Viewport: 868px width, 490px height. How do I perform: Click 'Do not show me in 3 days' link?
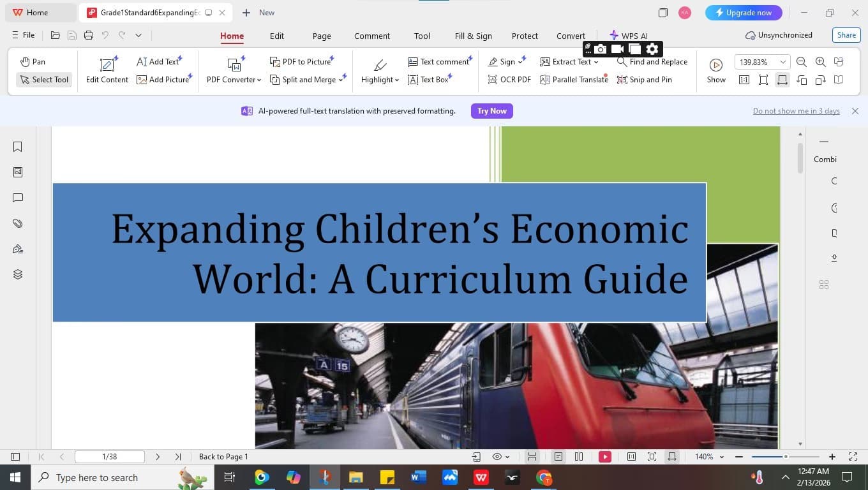(796, 111)
